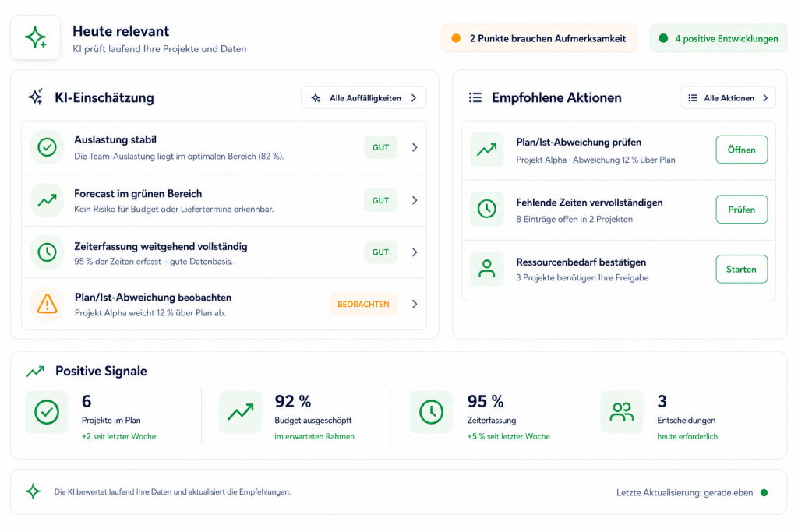Select the 4 positive Entwicklungen pill
This screenshot has width=798, height=532.
[x=718, y=38]
